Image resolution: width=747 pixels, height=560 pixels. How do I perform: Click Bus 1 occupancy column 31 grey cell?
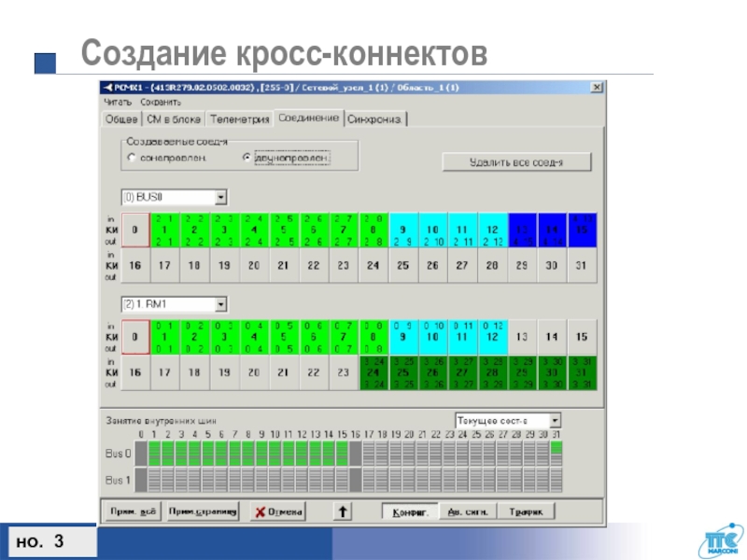coord(556,480)
